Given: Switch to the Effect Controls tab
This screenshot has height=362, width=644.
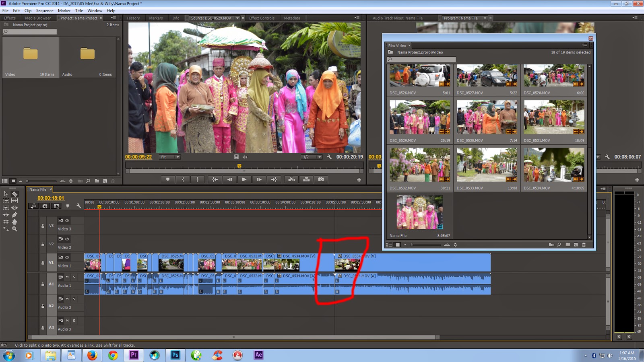Looking at the screenshot, I should (262, 18).
